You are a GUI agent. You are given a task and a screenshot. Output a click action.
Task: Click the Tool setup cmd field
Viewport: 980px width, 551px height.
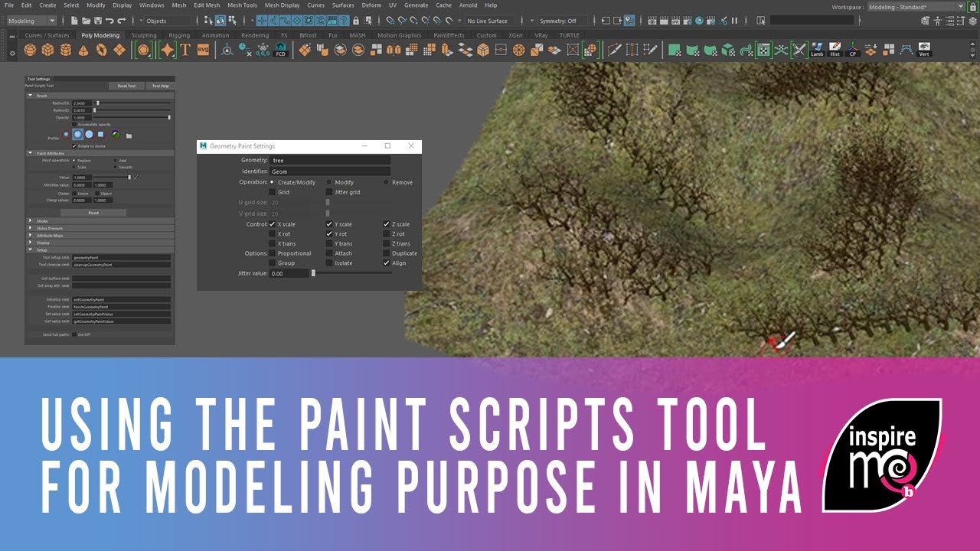[122, 257]
